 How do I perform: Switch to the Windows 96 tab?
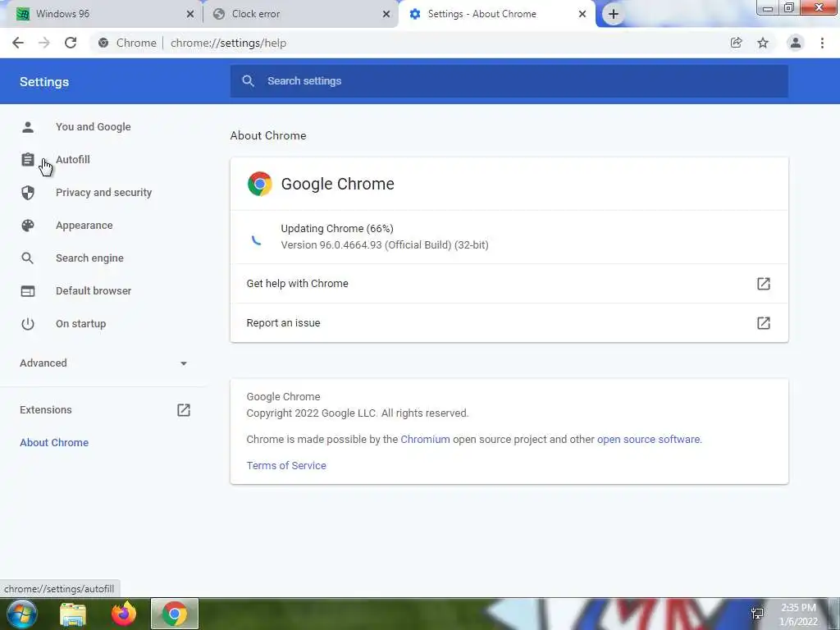pos(102,14)
